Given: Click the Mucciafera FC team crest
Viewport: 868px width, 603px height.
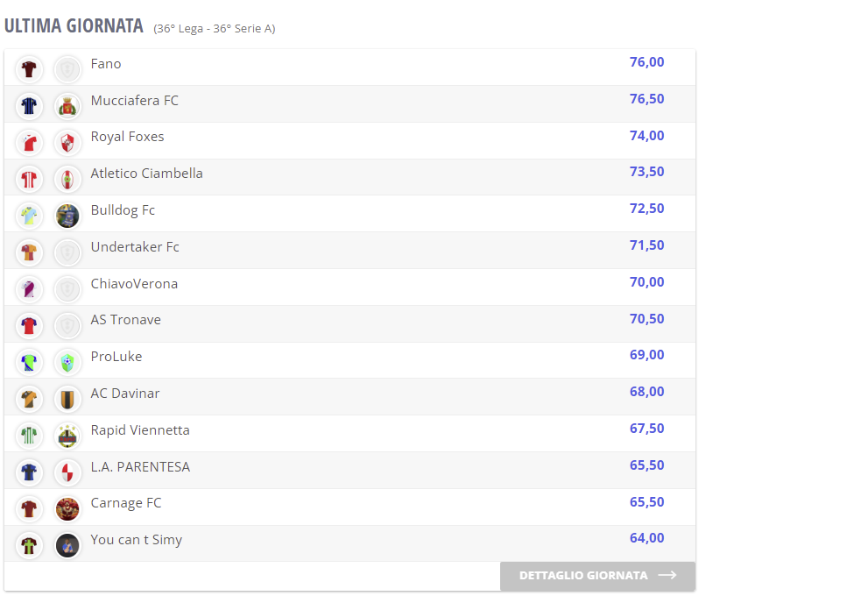Looking at the screenshot, I should point(67,106).
